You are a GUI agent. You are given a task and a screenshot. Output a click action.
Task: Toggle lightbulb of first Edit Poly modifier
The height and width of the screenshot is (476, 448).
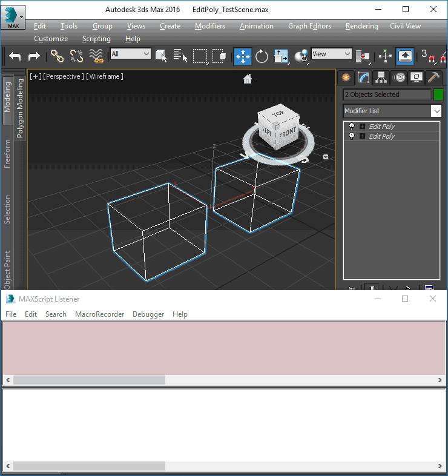[352, 127]
